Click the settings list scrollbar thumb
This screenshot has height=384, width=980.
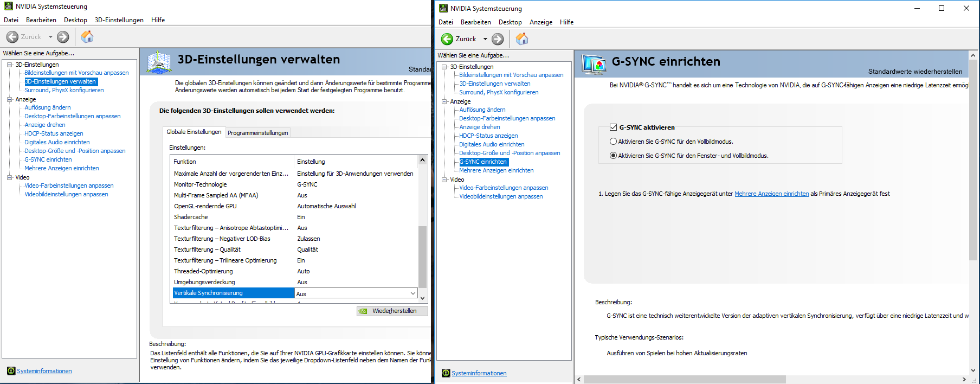pos(422,257)
